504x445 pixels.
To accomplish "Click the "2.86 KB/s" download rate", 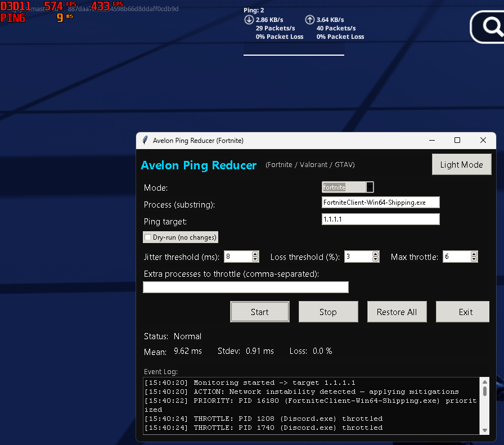I will pyautogui.click(x=269, y=20).
